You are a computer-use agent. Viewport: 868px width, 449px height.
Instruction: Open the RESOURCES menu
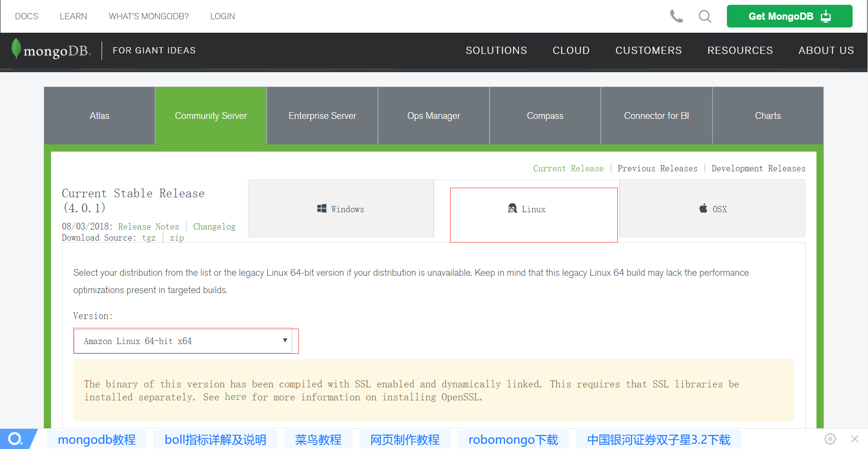click(x=740, y=51)
